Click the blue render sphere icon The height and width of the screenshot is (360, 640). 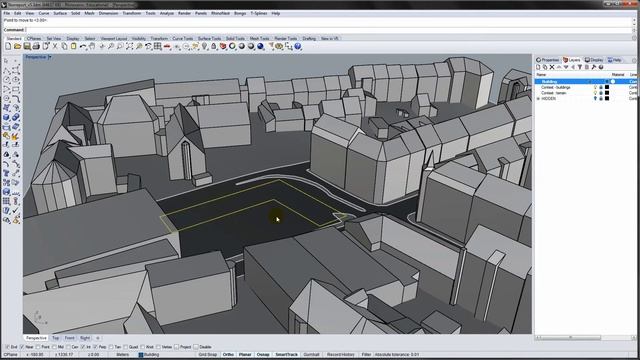point(260,47)
